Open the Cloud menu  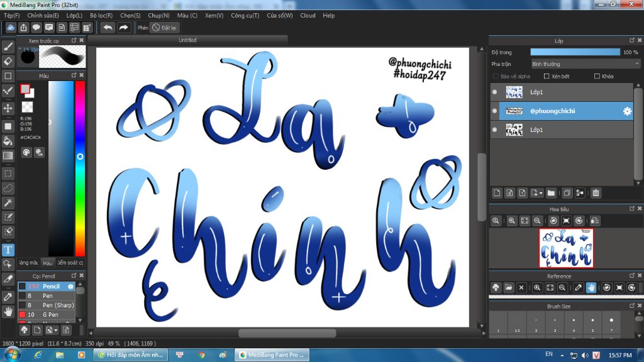click(x=308, y=16)
